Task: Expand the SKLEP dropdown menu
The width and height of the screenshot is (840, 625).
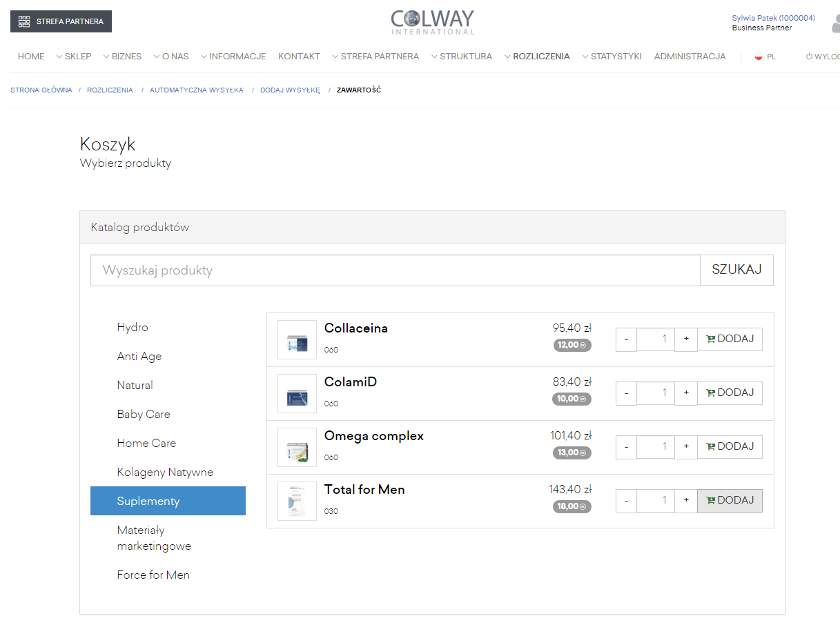Action: pyautogui.click(x=74, y=57)
